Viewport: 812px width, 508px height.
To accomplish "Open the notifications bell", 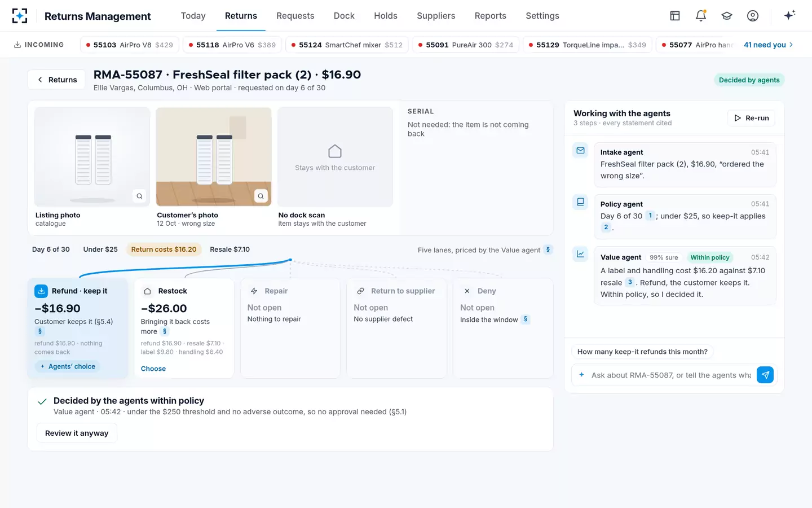I will [x=701, y=16].
